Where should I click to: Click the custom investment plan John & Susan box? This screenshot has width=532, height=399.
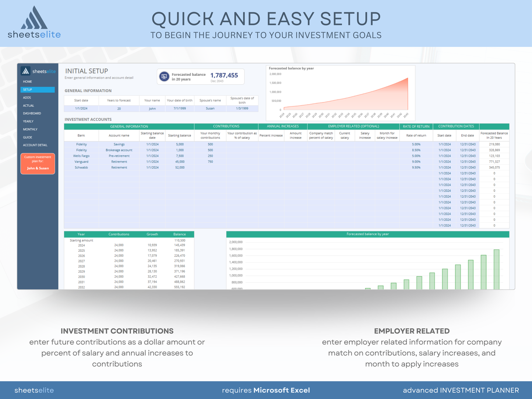(x=38, y=164)
